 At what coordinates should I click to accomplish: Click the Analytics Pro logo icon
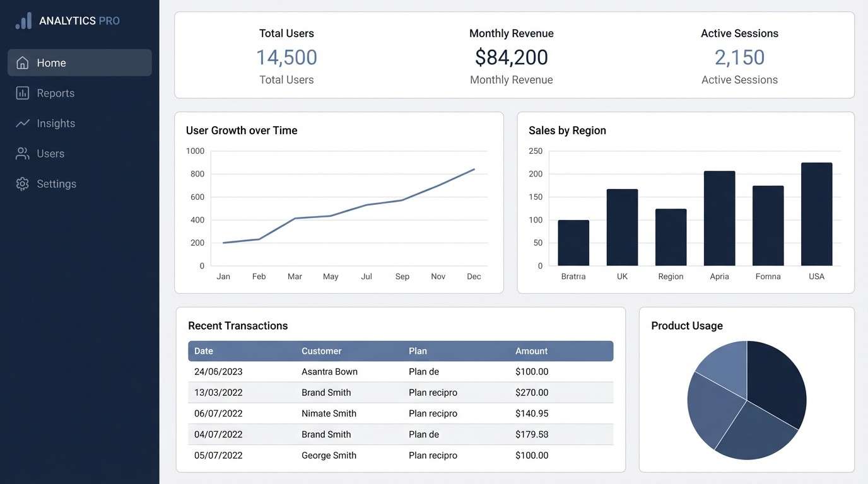tap(23, 20)
